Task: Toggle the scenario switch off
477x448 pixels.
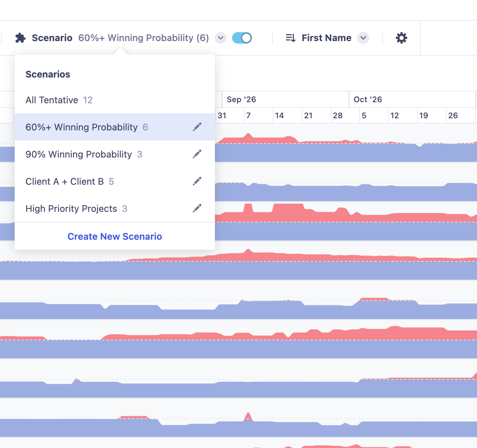Action: click(x=242, y=38)
